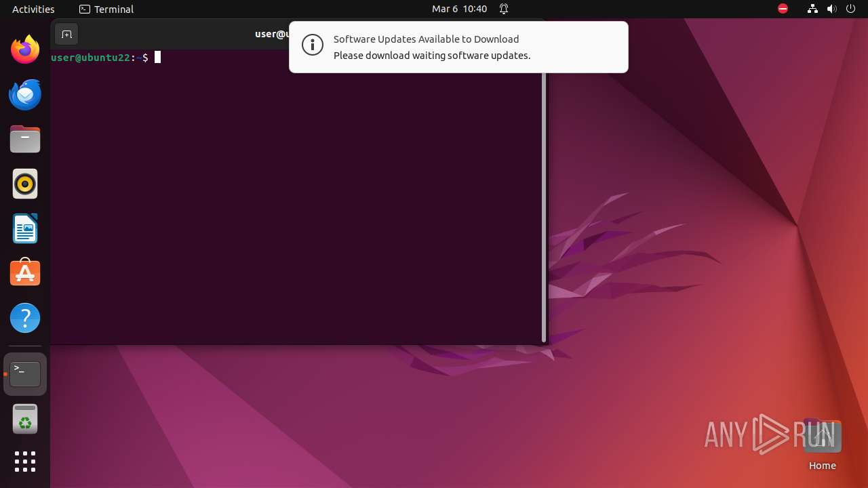Click the red do-not-disturb indicator in tray
Viewport: 868px width, 488px height.
(783, 9)
